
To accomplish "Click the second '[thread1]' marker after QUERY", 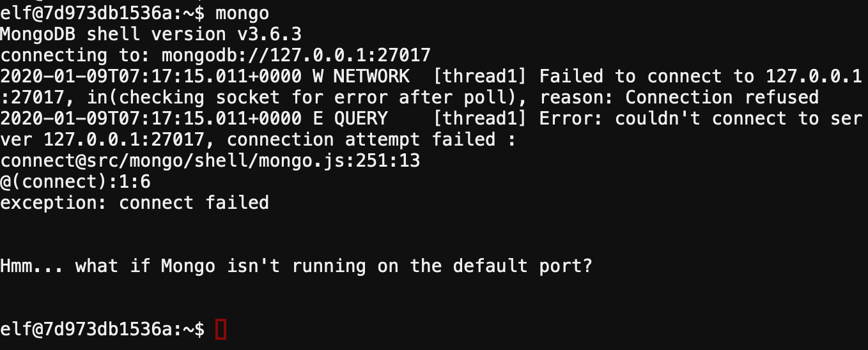I will coord(479,118).
